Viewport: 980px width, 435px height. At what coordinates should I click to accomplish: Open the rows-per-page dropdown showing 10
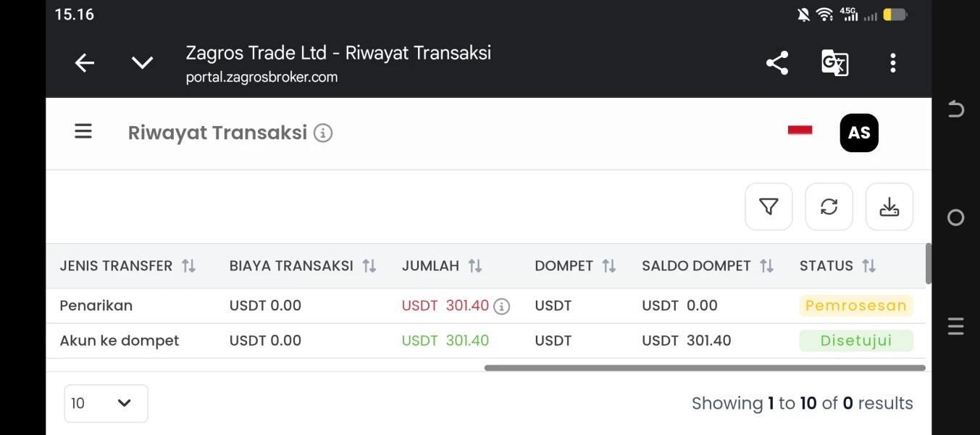pos(106,403)
